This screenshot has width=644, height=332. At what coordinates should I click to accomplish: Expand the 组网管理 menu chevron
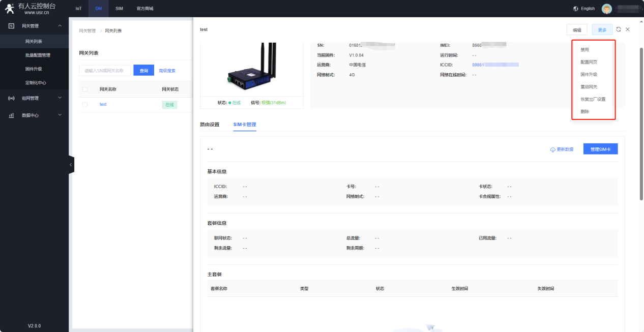pyautogui.click(x=60, y=98)
